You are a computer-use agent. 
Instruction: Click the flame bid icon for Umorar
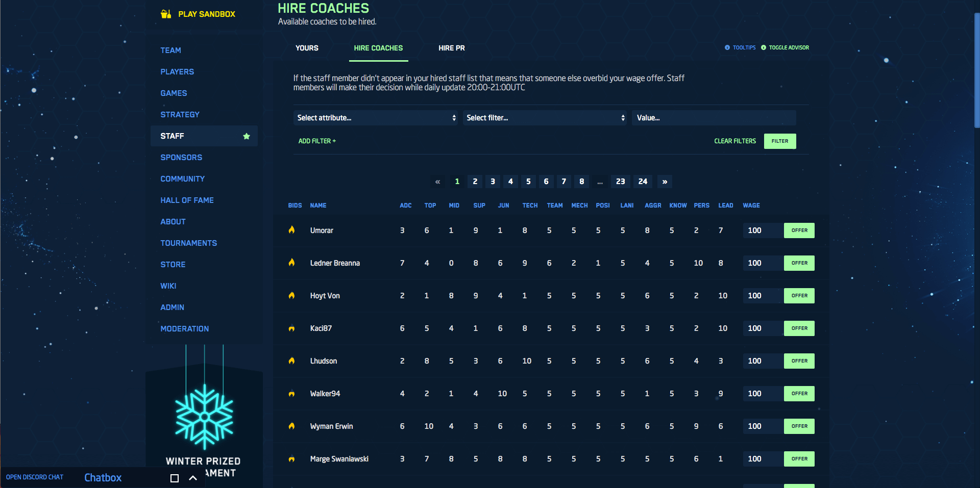[x=291, y=230]
